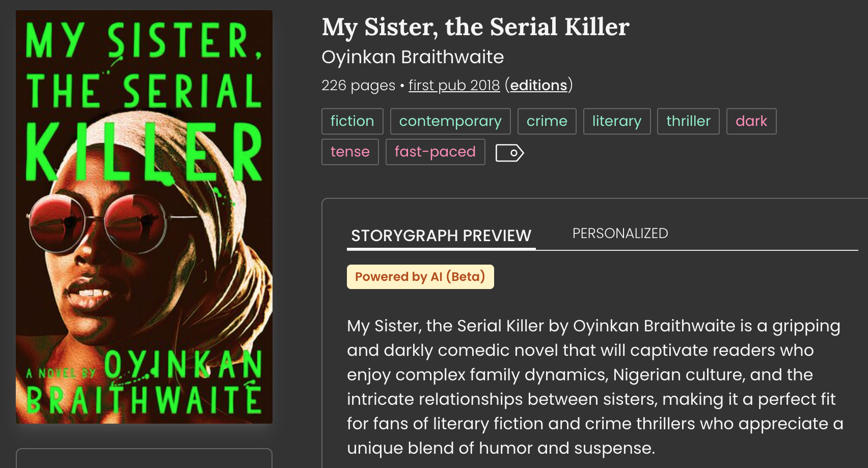The image size is (868, 468).
Task: Click the tense mood tag
Action: (350, 152)
